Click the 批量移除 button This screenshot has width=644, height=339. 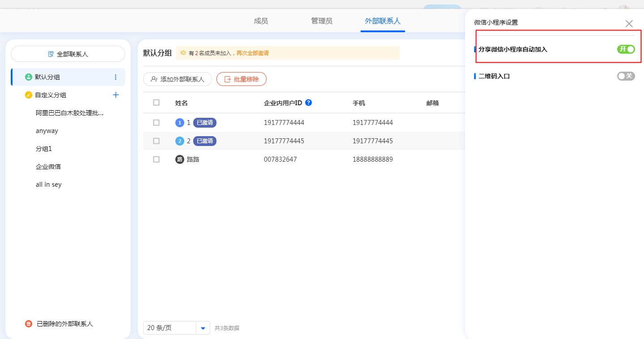(x=241, y=79)
